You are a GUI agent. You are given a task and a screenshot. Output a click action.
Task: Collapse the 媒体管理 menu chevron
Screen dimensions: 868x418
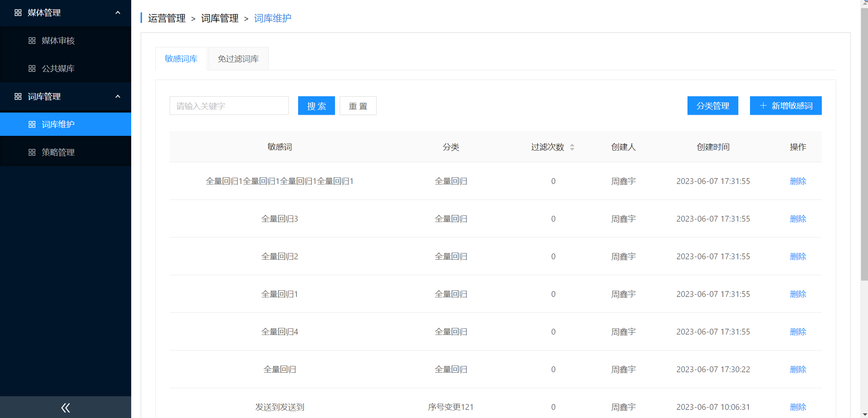(118, 13)
